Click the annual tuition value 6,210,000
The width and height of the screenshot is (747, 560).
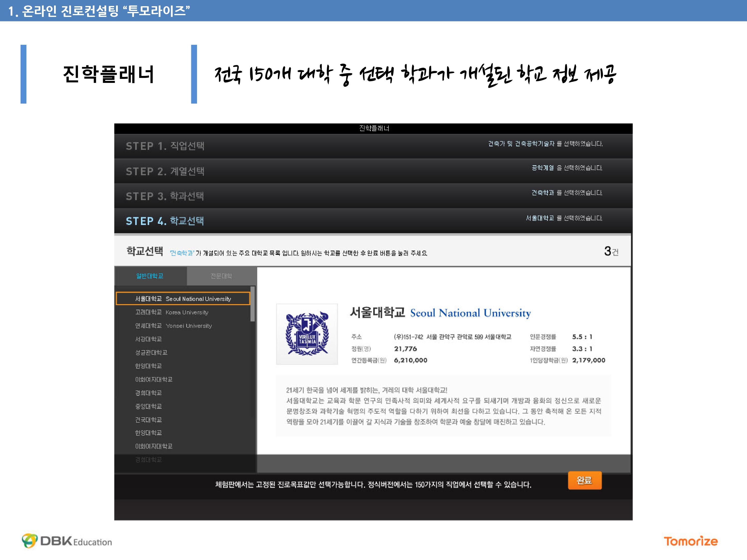click(x=410, y=360)
